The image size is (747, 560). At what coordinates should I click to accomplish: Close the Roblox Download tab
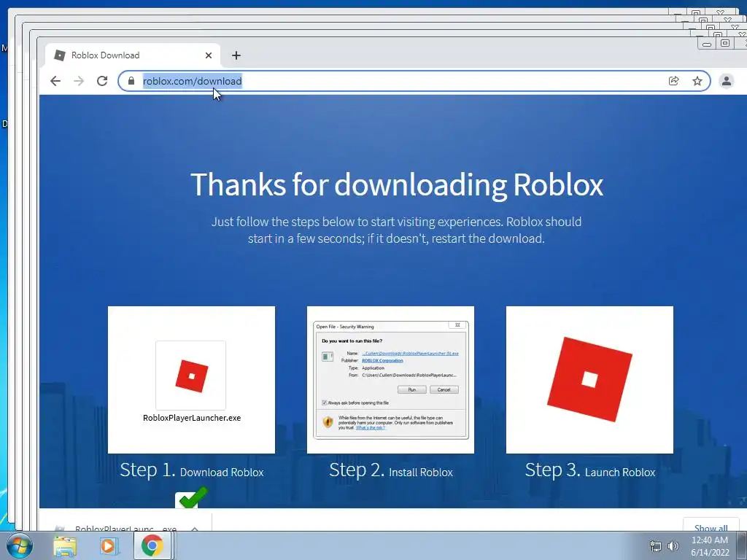[209, 55]
